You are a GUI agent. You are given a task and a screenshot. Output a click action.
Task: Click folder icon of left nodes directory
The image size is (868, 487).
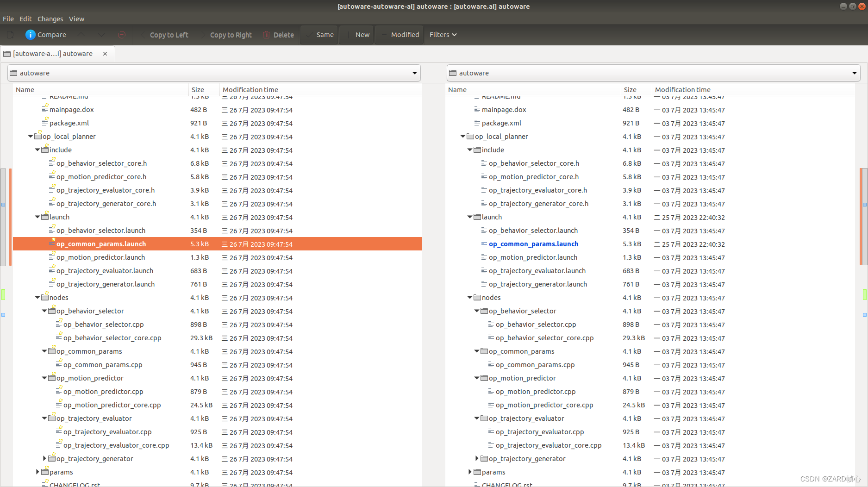(x=45, y=297)
